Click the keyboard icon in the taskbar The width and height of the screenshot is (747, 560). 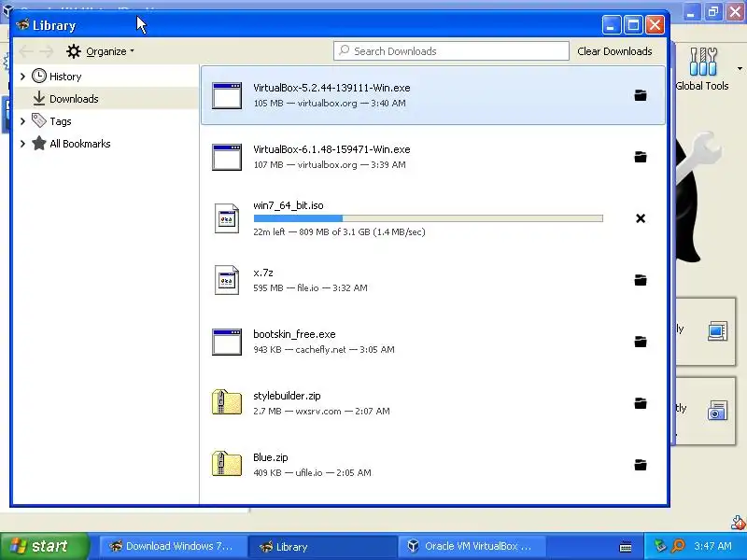[626, 547]
